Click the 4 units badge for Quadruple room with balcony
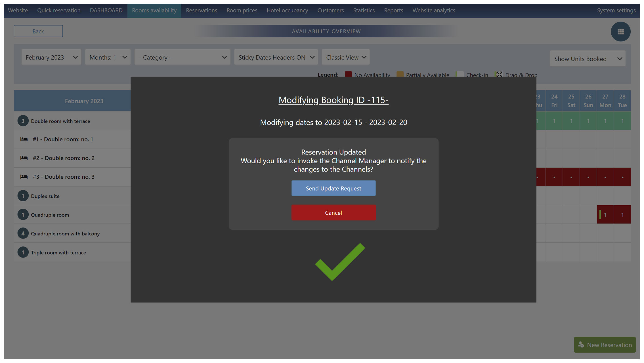 (x=23, y=233)
